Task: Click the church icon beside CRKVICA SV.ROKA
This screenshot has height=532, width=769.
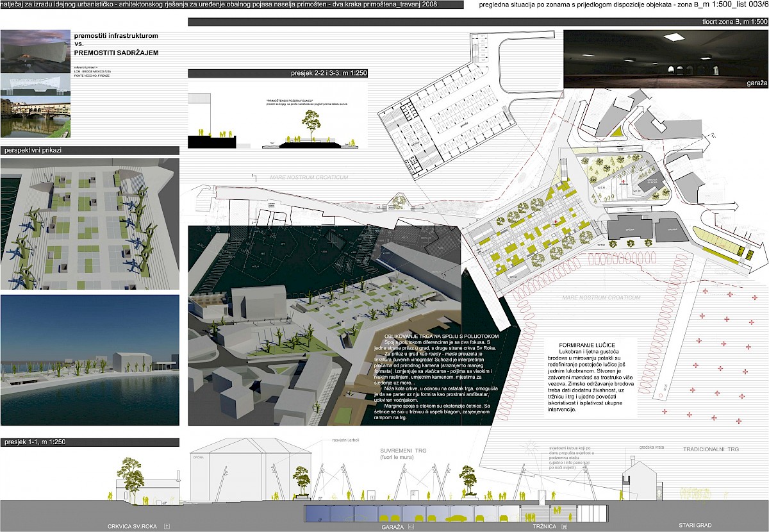Action: (x=167, y=526)
